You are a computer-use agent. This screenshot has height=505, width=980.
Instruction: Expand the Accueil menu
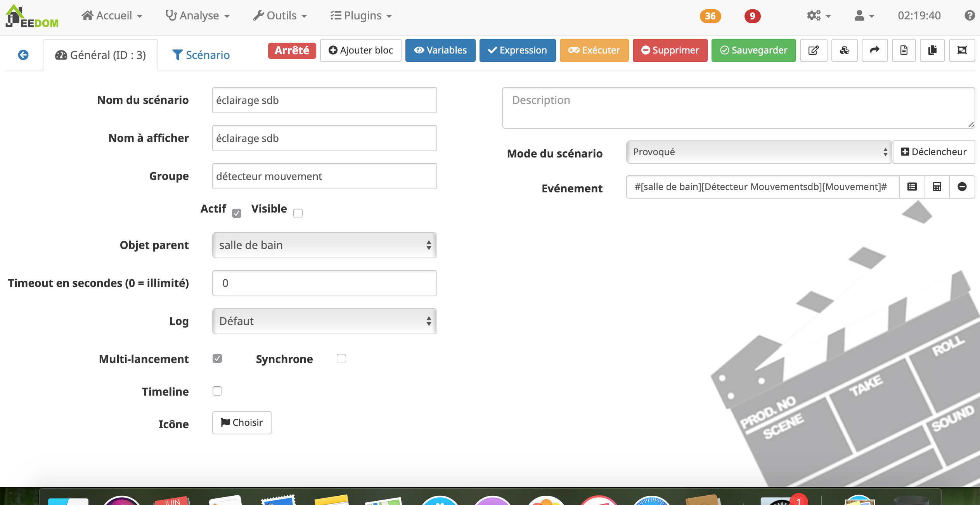click(x=112, y=16)
